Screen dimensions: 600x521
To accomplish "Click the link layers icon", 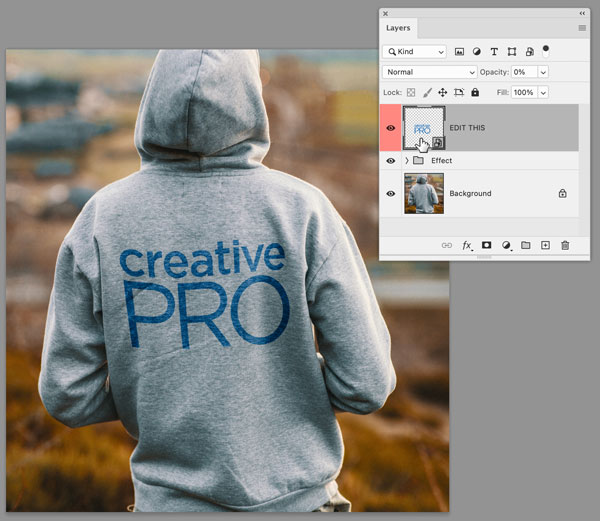I will coord(447,245).
